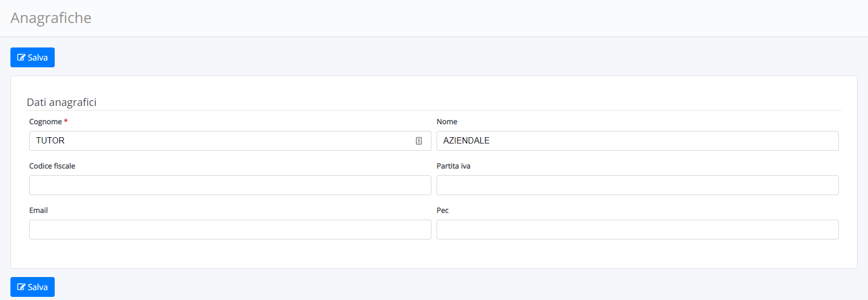Click the contact card icon inside Cognome field
The width and height of the screenshot is (868, 300).
[419, 141]
